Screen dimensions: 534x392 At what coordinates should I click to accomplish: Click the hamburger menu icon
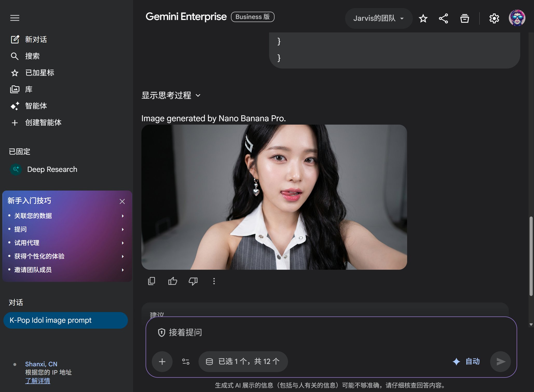(x=15, y=18)
